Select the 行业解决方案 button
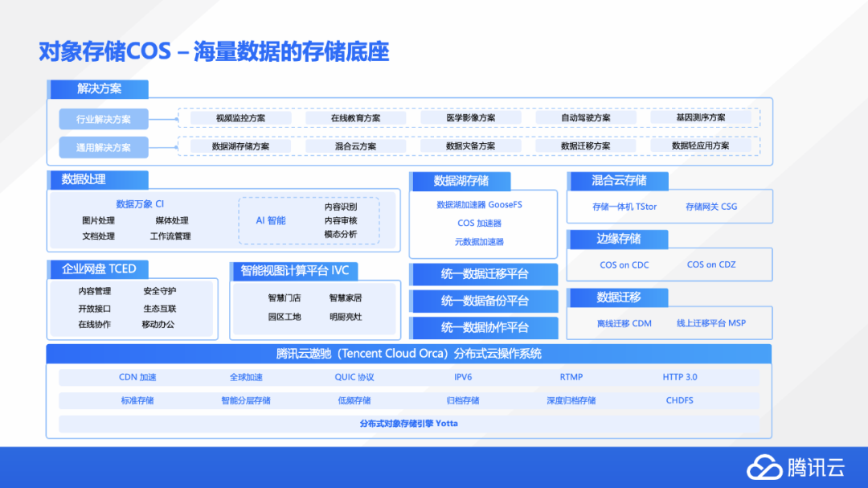 [104, 119]
